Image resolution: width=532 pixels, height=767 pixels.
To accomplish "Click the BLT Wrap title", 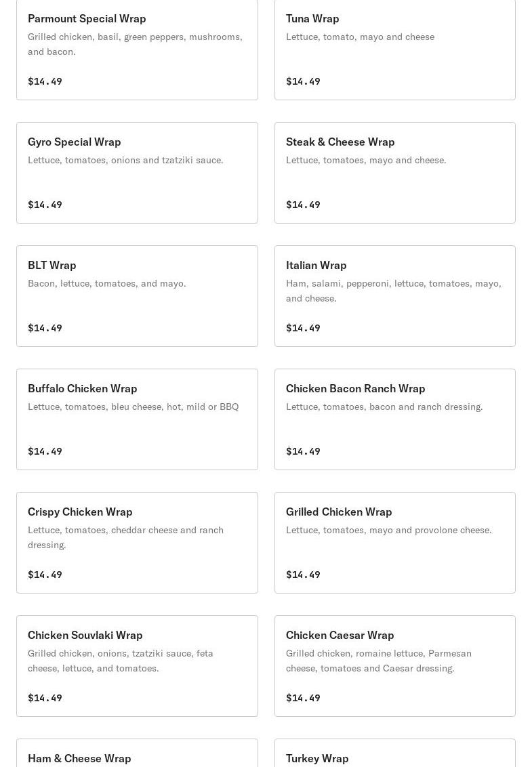I will 52,265.
